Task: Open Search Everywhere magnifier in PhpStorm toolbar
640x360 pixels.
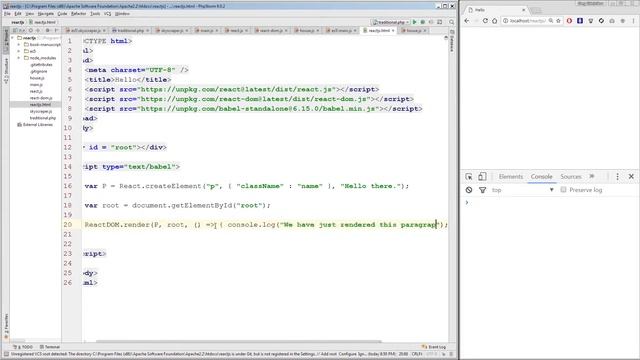Action: [x=451, y=22]
